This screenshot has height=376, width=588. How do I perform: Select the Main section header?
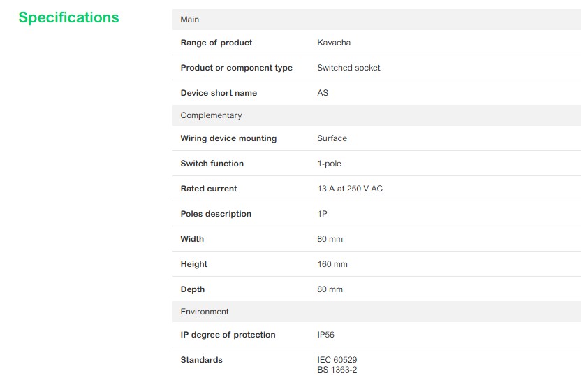(x=376, y=20)
